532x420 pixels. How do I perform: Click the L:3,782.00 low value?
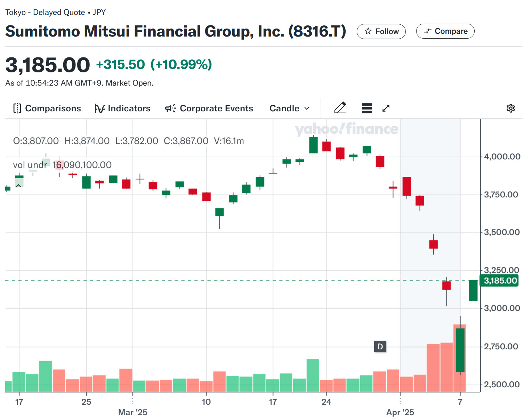pos(137,141)
